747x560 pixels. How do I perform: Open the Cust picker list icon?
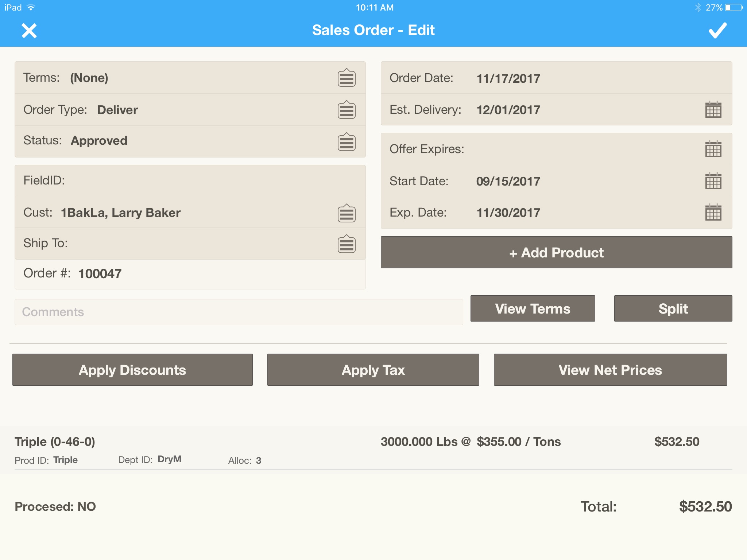click(x=347, y=213)
